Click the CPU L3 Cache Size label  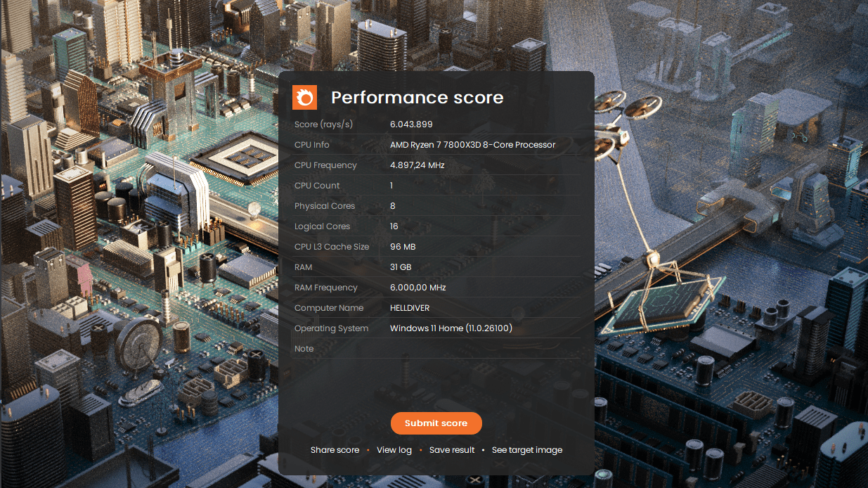coord(332,247)
